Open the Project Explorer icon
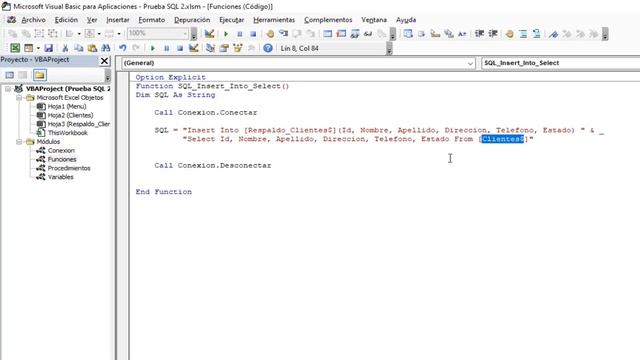The width and height of the screenshot is (640, 360). point(210,48)
